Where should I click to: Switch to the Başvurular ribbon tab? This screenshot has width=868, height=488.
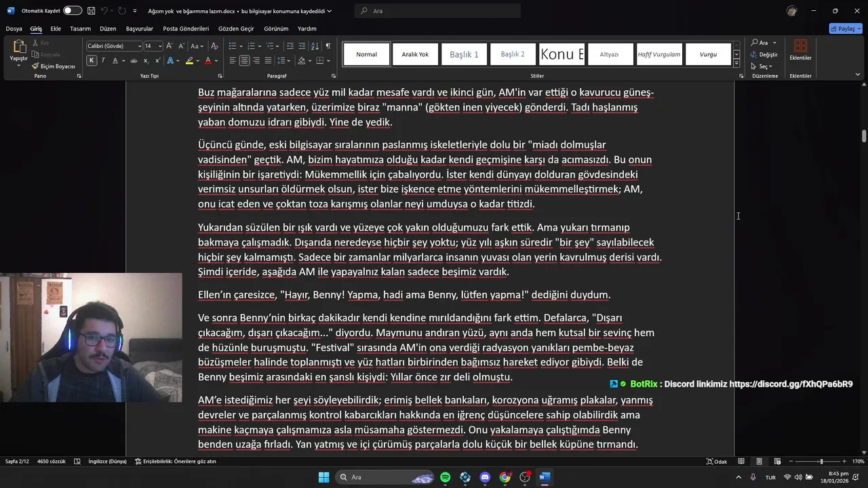click(x=140, y=28)
